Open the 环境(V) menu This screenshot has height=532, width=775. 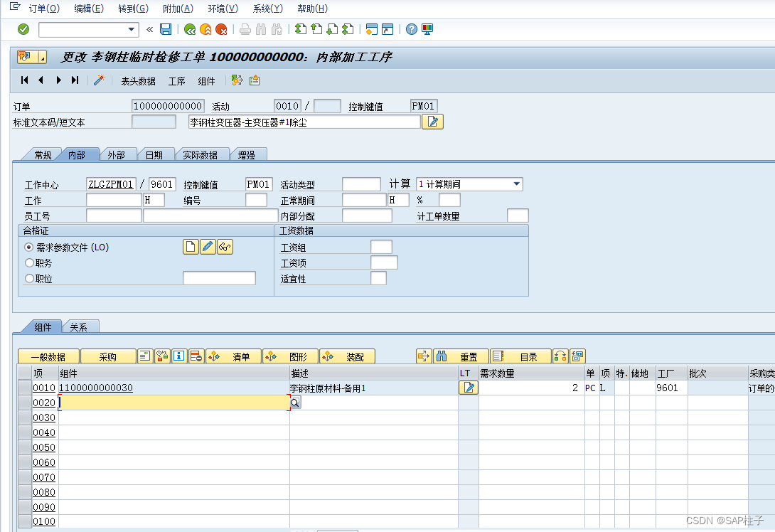click(223, 9)
